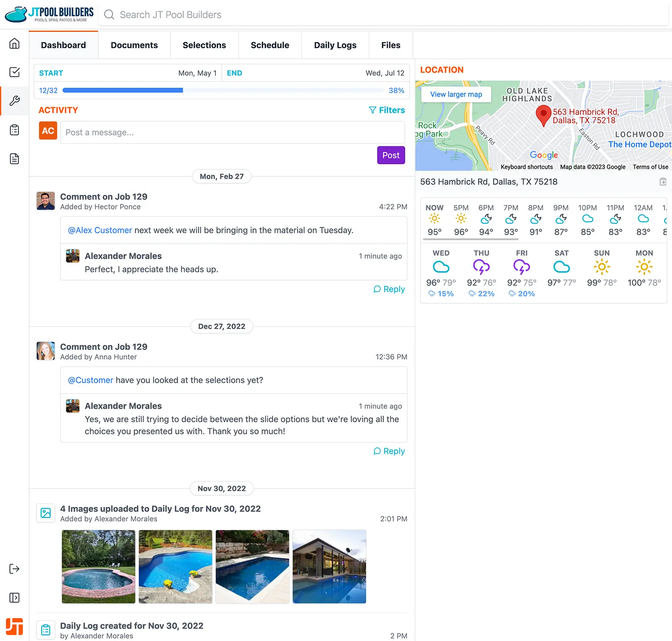672x641 pixels.
Task: Switch to the Schedule tab
Action: (270, 45)
